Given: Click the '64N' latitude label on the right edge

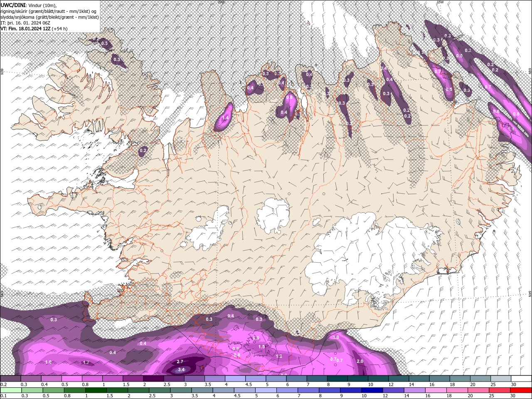Looking at the screenshot, I should 530,294.
